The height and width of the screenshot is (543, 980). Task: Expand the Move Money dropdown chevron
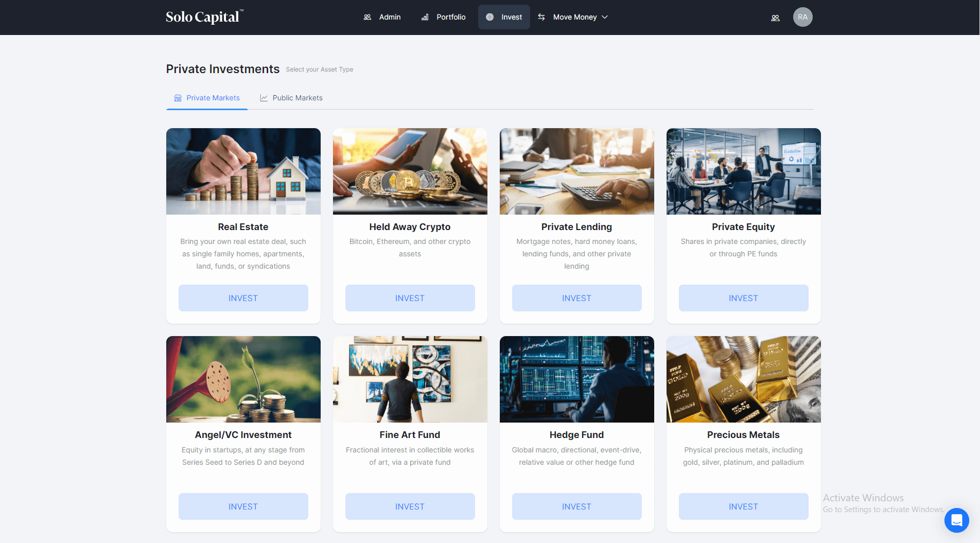[x=605, y=17]
